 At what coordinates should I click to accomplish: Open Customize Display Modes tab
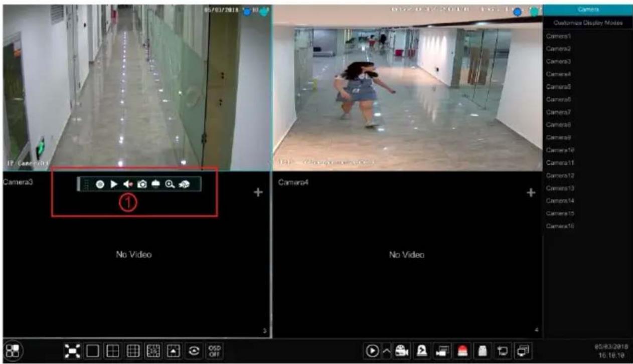[588, 23]
